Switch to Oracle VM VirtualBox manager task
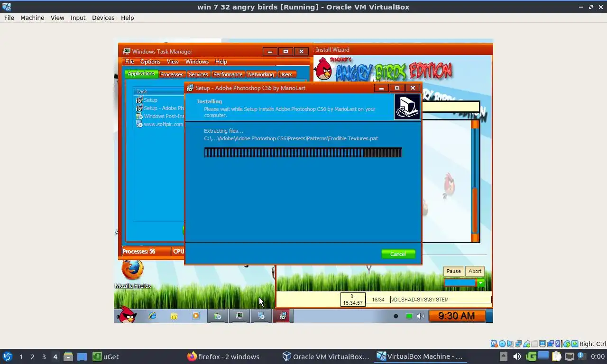This screenshot has width=607, height=364. click(326, 356)
